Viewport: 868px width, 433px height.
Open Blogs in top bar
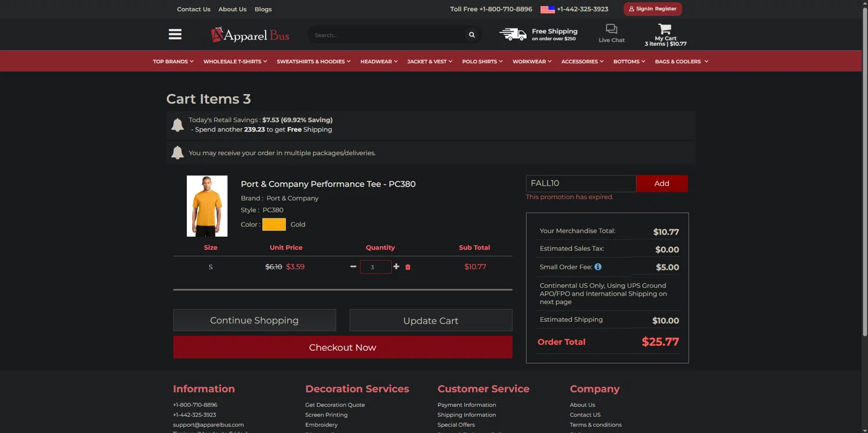(x=263, y=9)
